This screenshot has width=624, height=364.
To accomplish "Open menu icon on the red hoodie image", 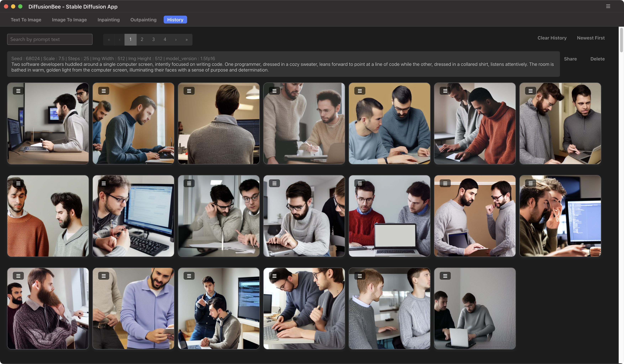I will [x=445, y=91].
